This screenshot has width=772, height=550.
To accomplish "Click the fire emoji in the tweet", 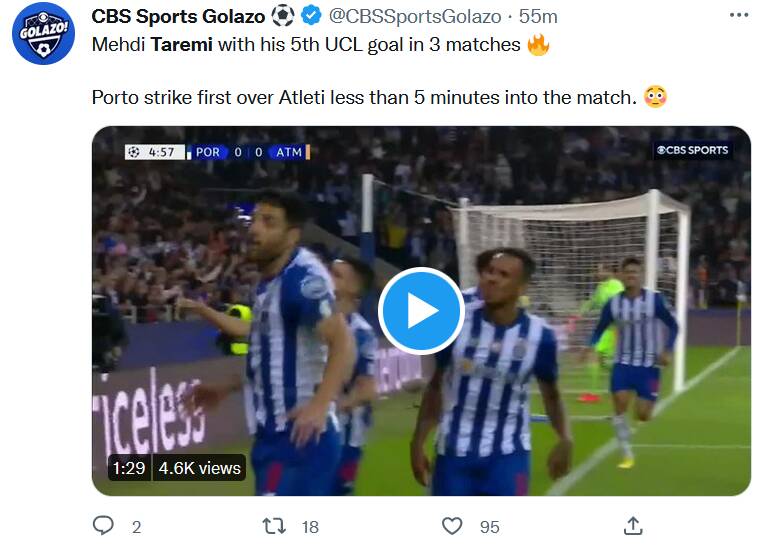I will click(x=538, y=45).
